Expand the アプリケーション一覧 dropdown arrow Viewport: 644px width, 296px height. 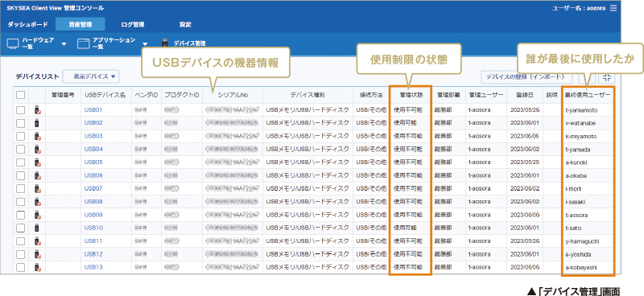(145, 44)
